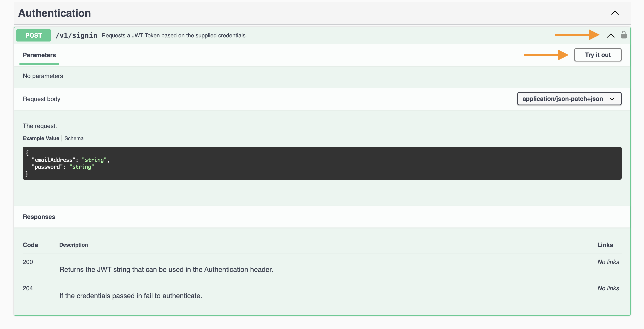
Task: Select application/json-patch+json media type option
Action: pos(563,99)
